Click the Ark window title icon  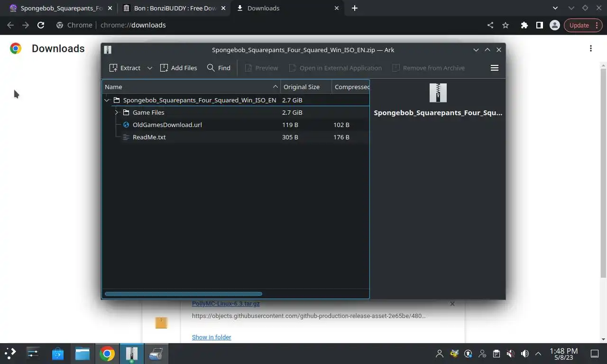click(108, 50)
